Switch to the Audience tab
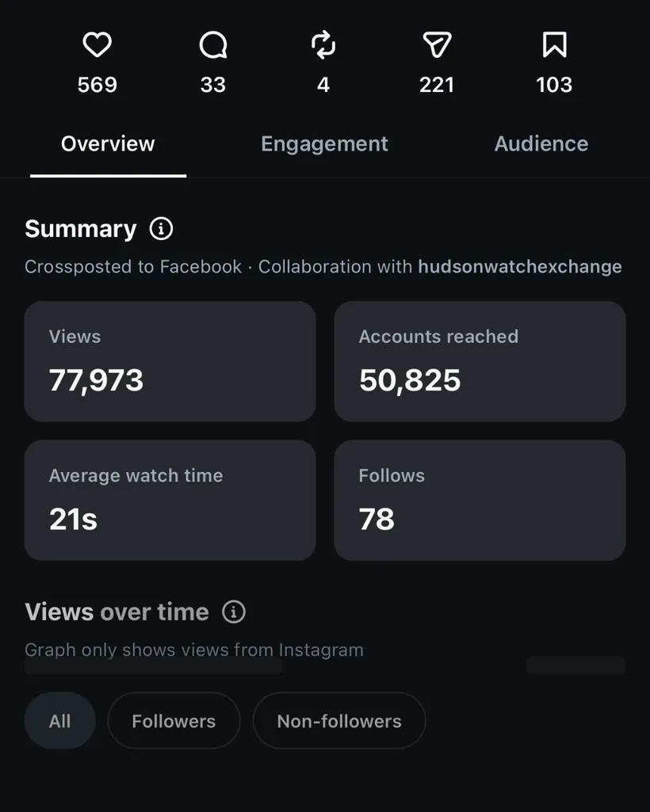 click(x=541, y=144)
